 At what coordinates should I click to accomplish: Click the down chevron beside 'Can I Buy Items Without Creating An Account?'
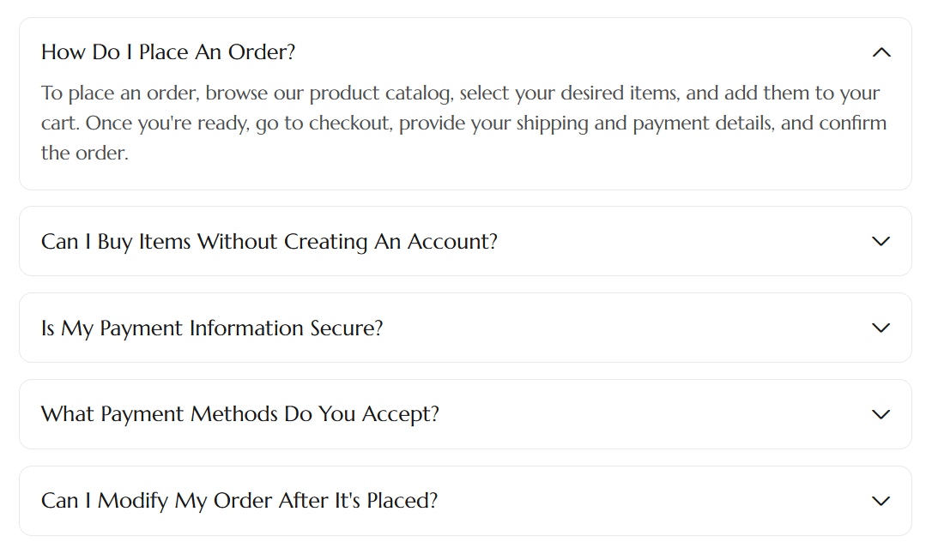tap(881, 241)
